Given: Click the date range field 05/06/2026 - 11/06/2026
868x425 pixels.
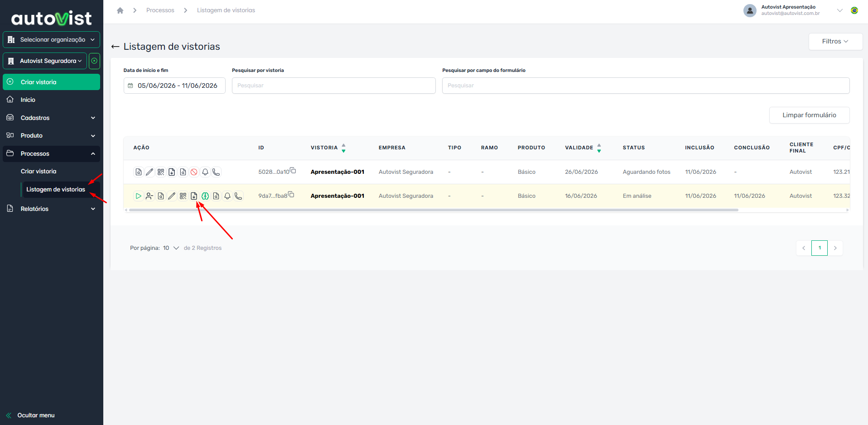Looking at the screenshot, I should pos(174,86).
